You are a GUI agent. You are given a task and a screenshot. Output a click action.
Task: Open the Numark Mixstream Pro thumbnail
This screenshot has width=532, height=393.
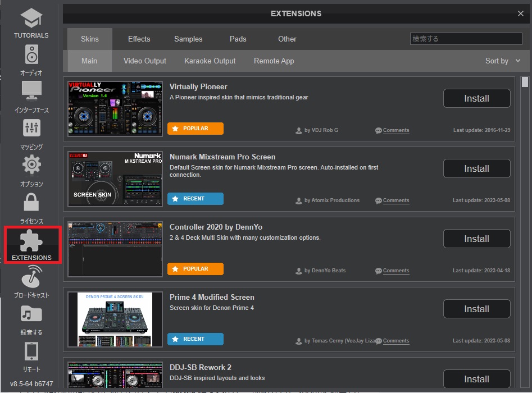point(115,179)
